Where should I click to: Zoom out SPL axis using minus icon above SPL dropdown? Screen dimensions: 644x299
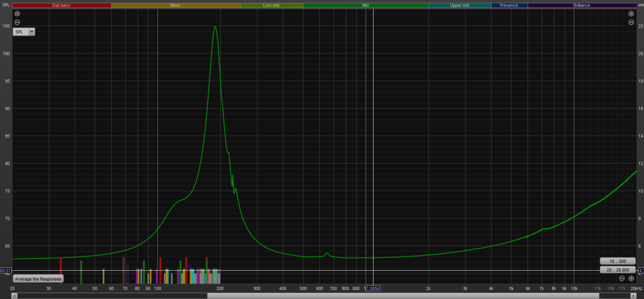click(17, 22)
